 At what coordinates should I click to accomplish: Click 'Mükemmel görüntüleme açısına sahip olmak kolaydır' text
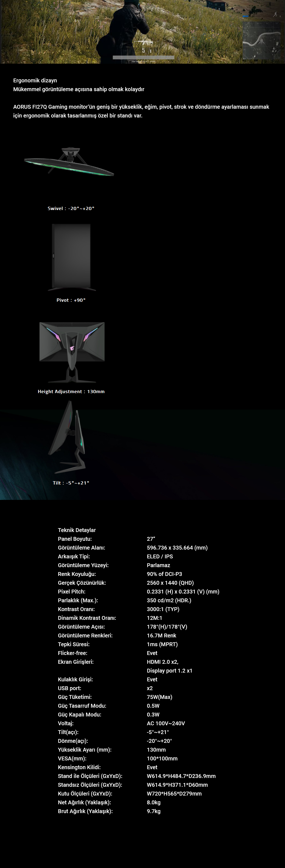pyautogui.click(x=79, y=89)
